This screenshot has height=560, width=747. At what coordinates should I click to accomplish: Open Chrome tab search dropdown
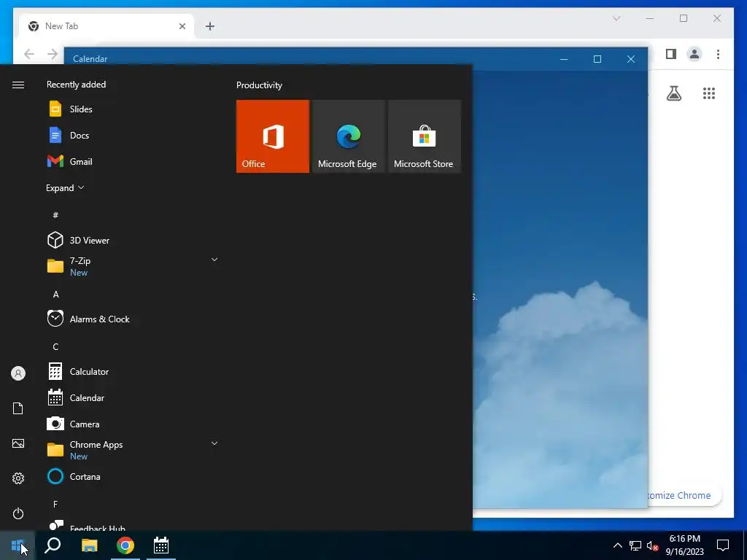point(616,18)
